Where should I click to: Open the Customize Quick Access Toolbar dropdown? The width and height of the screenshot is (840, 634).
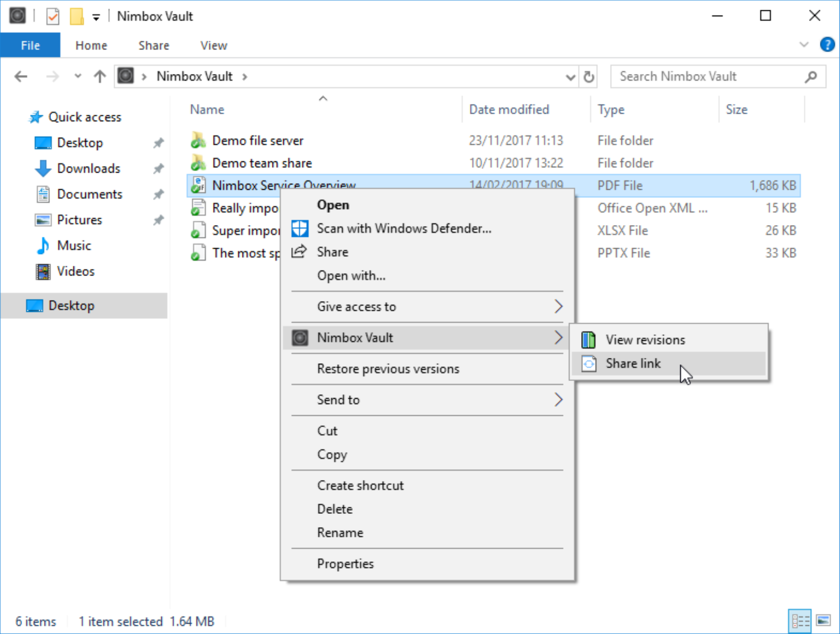[x=96, y=17]
